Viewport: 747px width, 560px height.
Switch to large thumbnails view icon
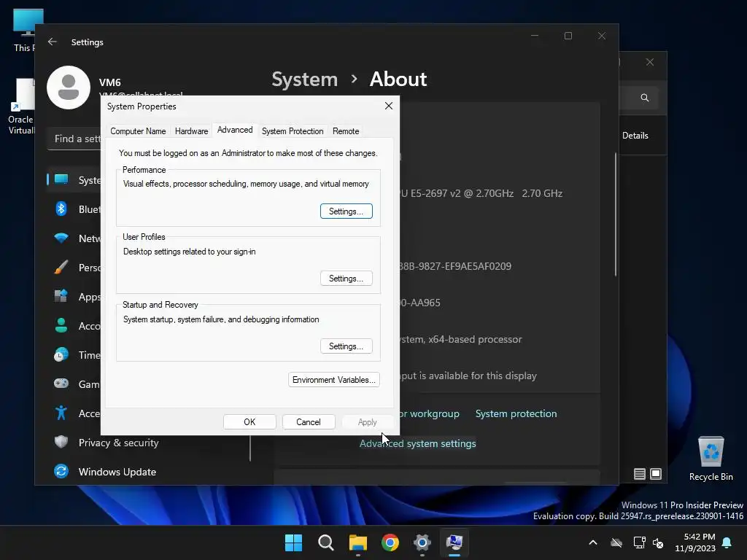point(656,474)
